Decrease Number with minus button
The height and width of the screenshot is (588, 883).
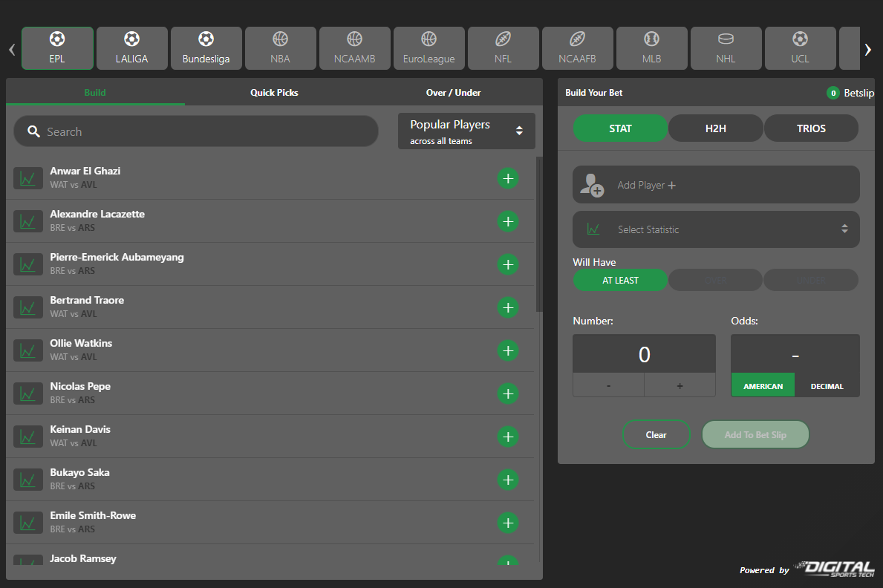pyautogui.click(x=609, y=386)
